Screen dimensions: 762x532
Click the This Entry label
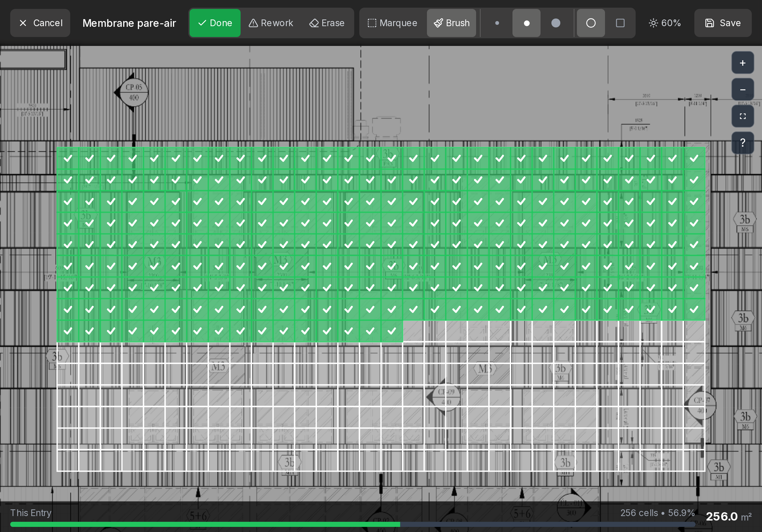31,513
